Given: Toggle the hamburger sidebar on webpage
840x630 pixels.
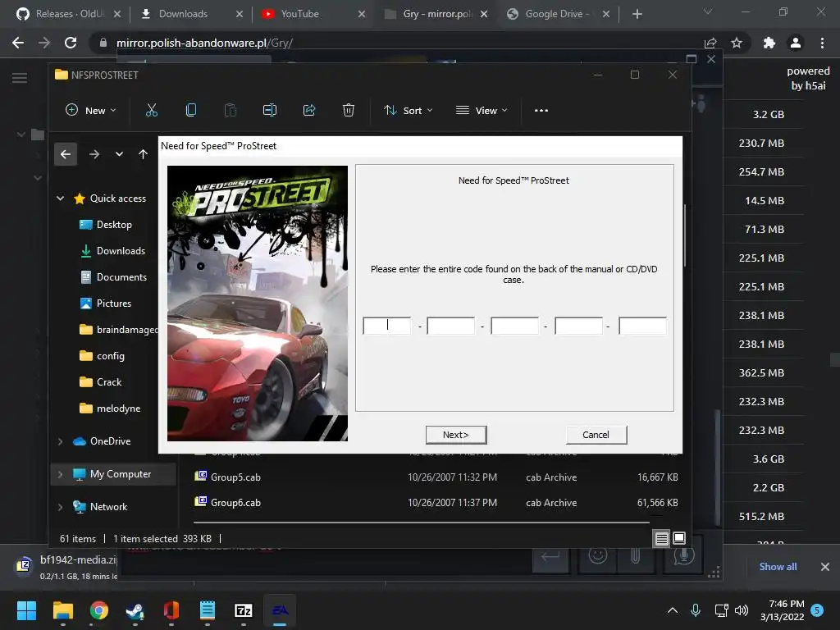Looking at the screenshot, I should (20, 78).
